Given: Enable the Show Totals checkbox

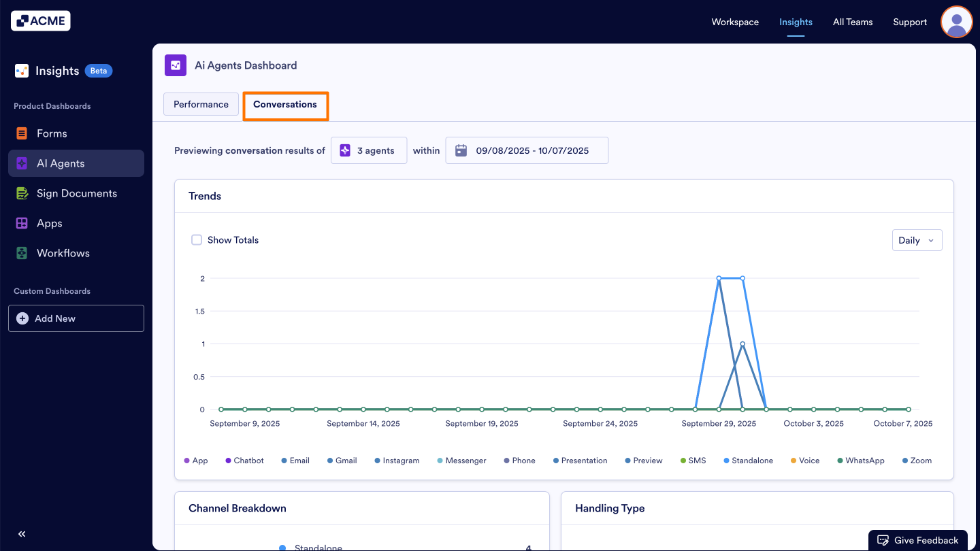Looking at the screenshot, I should (197, 239).
